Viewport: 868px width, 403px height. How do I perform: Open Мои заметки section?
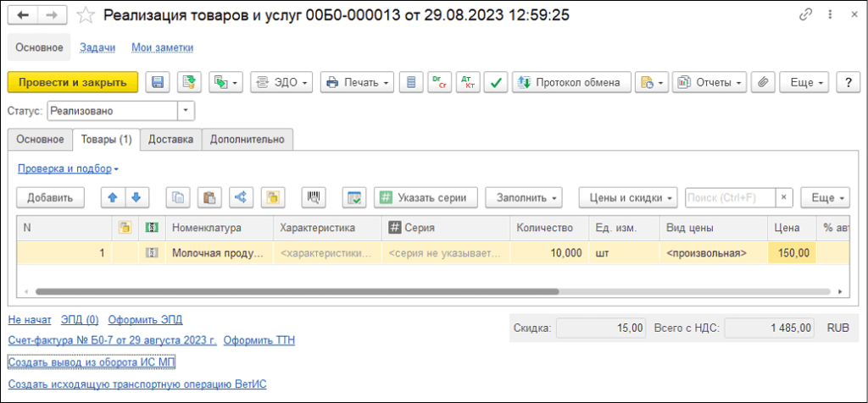(x=162, y=47)
